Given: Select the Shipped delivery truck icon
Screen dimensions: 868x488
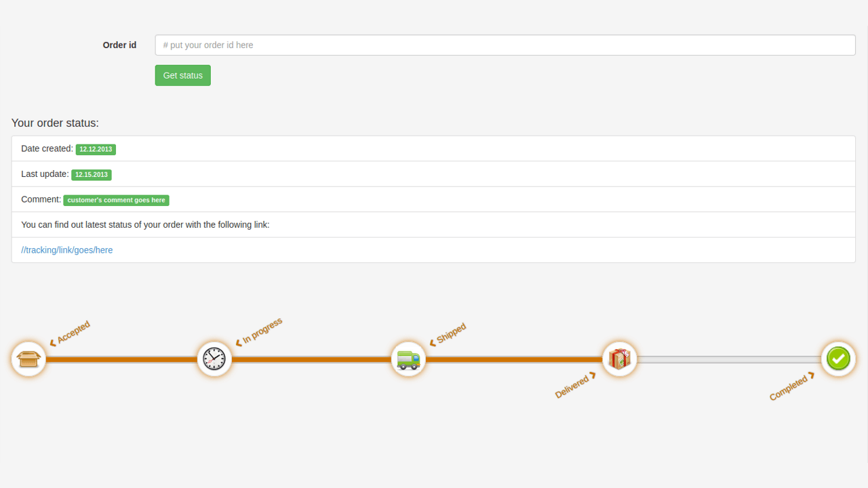Looking at the screenshot, I should 408,359.
